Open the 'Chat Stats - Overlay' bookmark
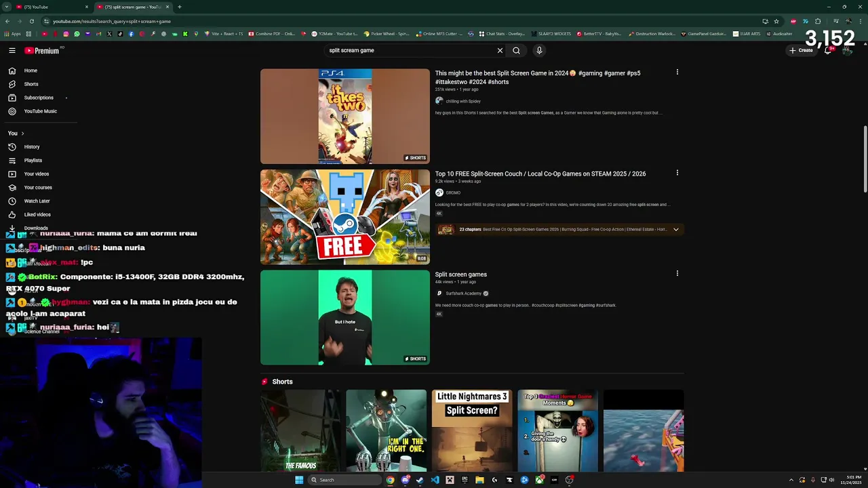Screen dimensions: 868x488 [x=502, y=34]
